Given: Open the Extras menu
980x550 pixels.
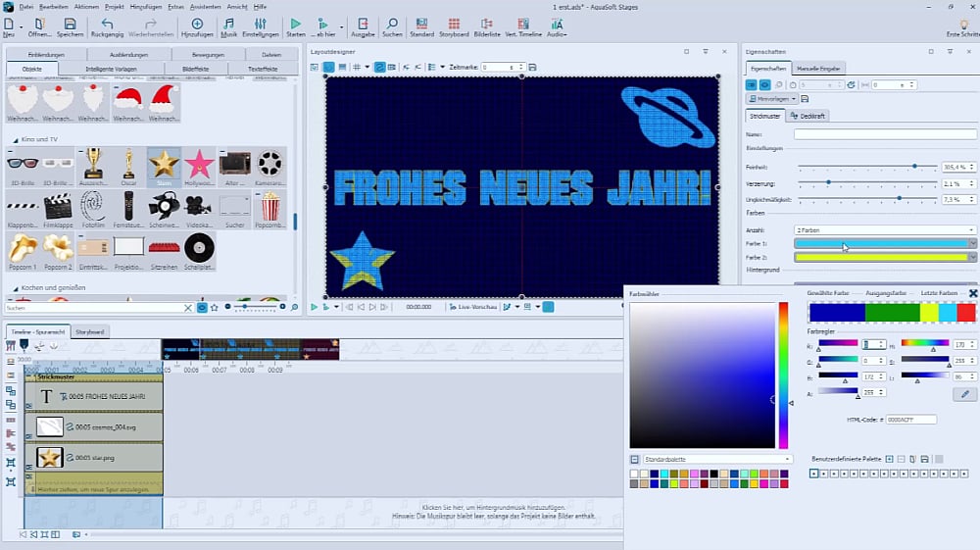Looking at the screenshot, I should pyautogui.click(x=175, y=6).
